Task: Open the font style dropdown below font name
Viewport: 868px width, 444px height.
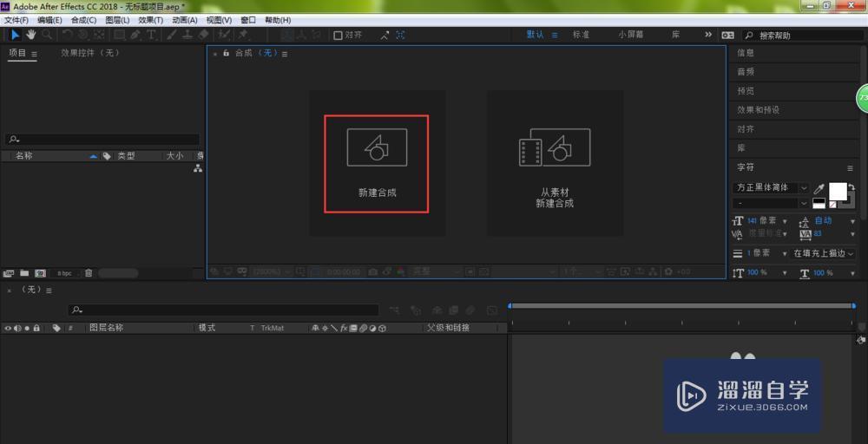Action: tap(771, 203)
